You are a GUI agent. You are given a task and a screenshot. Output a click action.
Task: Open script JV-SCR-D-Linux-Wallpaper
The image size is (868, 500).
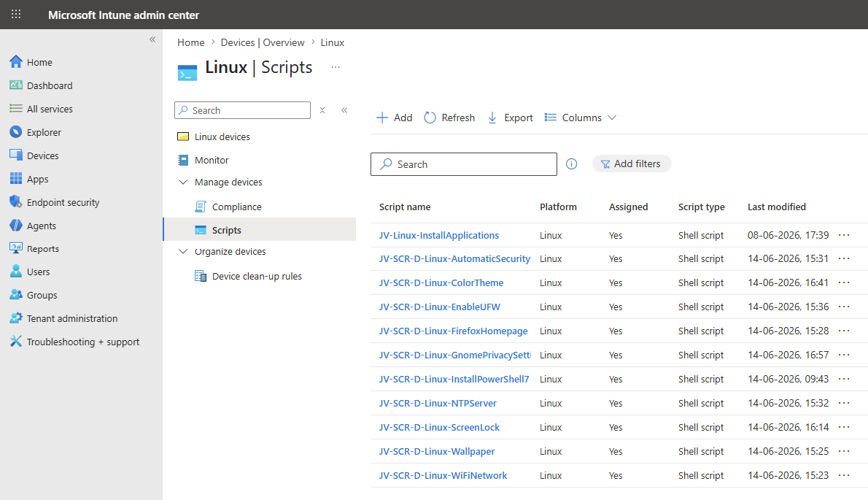pos(437,450)
